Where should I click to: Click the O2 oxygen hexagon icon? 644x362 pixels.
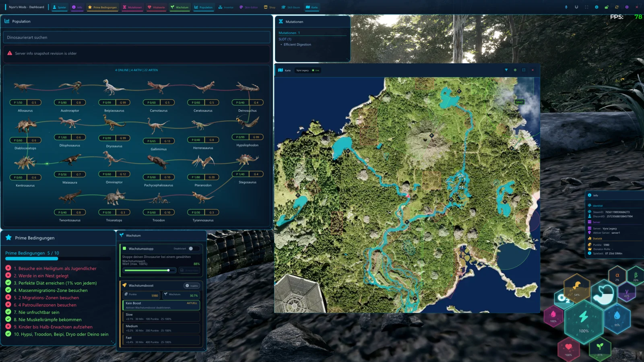(x=562, y=299)
